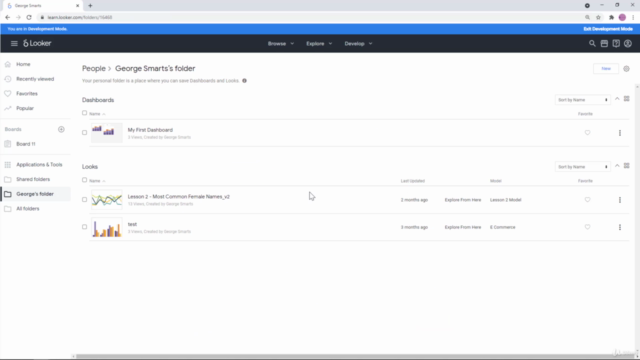Viewport: 640px width, 360px height.
Task: Click the New button
Action: 606,69
